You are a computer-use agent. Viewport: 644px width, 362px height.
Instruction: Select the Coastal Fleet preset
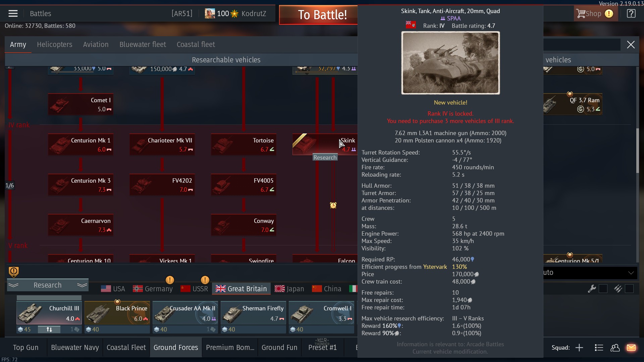pos(126,348)
